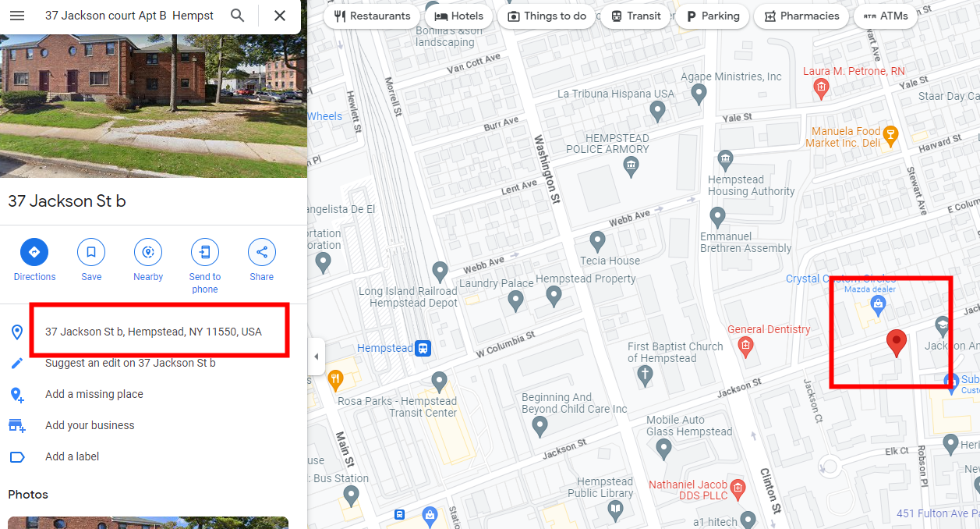Collapse the side panel arrow

click(316, 357)
